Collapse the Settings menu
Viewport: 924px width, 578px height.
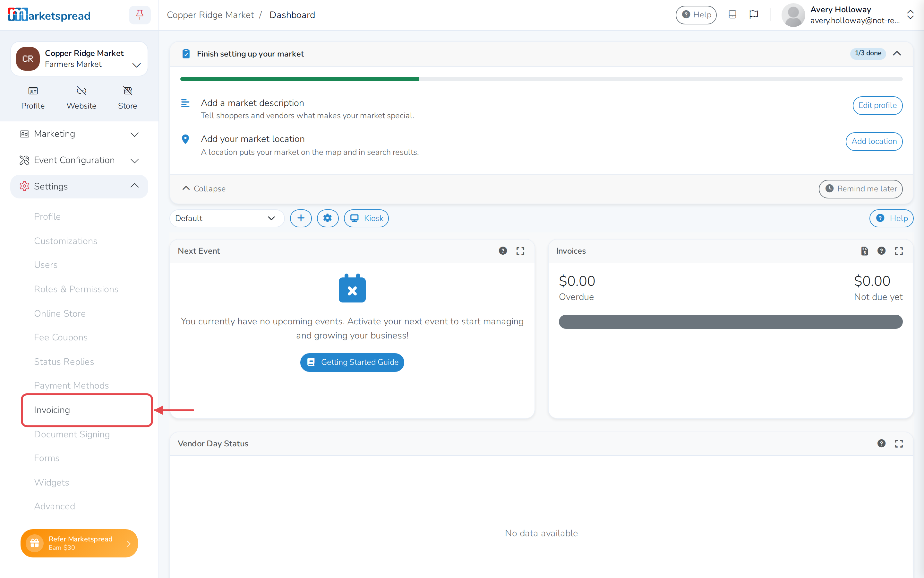80,186
